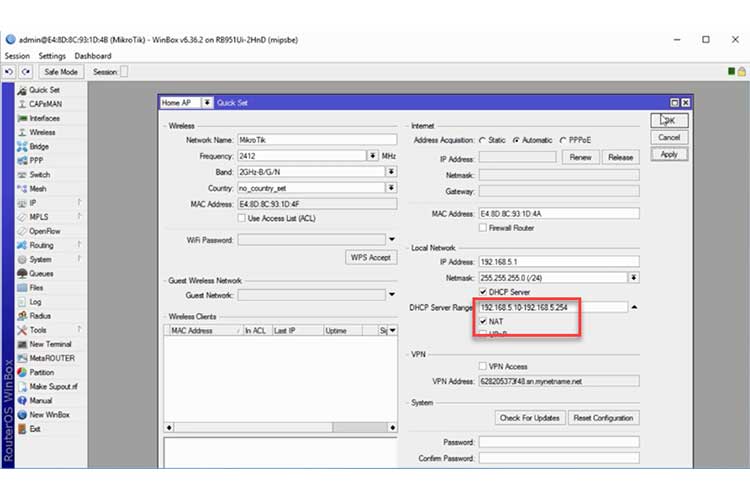The image size is (750, 500).
Task: Click the Undo arrow in toolbar
Action: [9, 72]
